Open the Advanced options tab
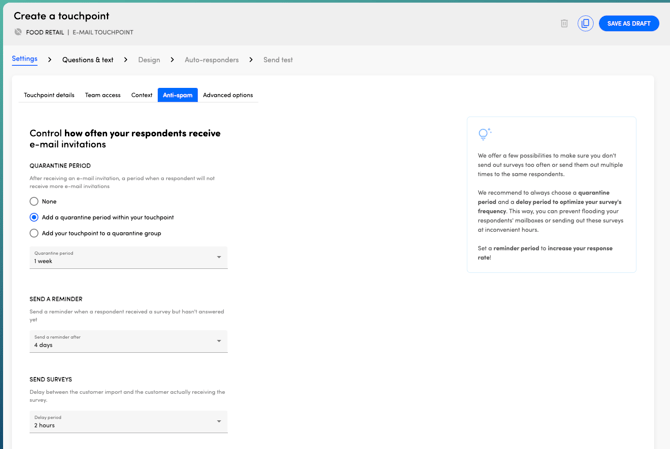The width and height of the screenshot is (670, 449). 228,95
